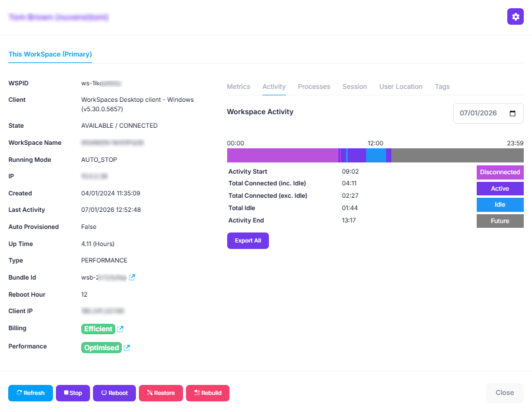This screenshot has width=532, height=412.
Task: Open the Performance external link icon
Action: (x=127, y=348)
